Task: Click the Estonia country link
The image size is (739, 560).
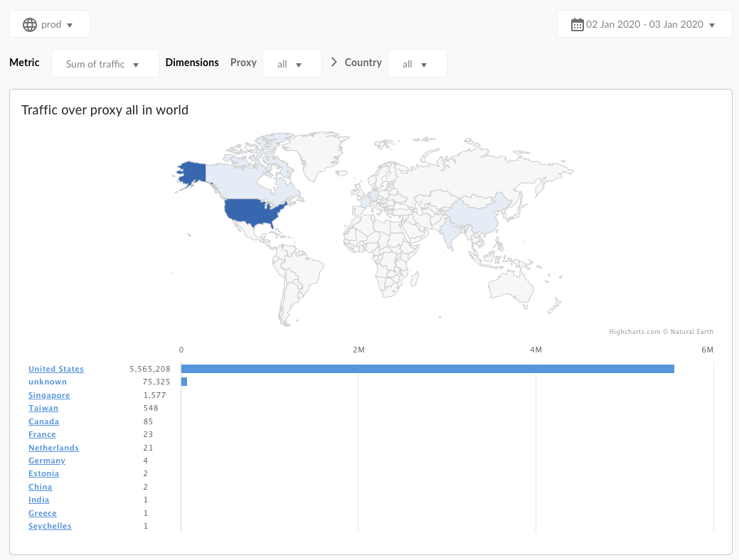Action: point(43,473)
